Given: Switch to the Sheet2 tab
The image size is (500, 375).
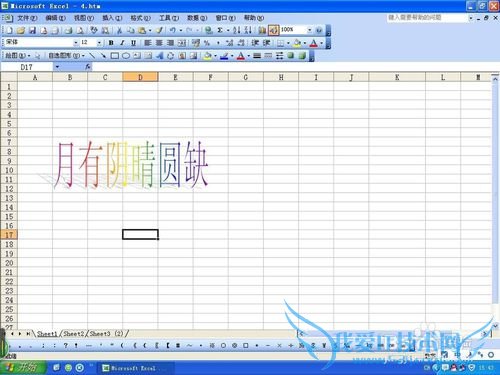Looking at the screenshot, I should (74, 333).
